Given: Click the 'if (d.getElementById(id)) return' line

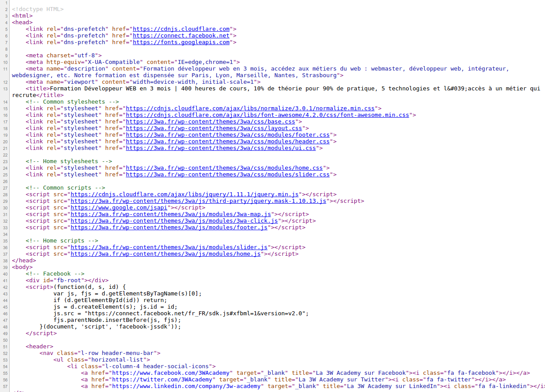Looking at the screenshot, I should [110, 300].
